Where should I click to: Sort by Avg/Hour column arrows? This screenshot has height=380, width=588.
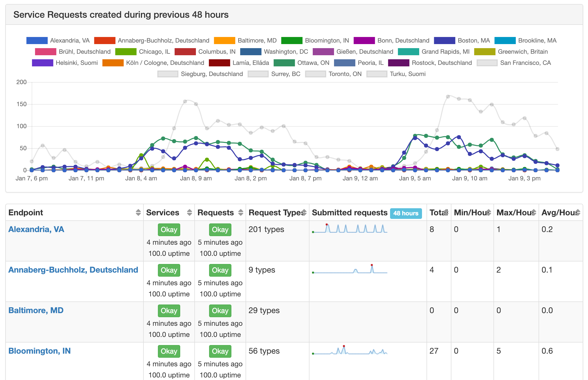pyautogui.click(x=578, y=213)
